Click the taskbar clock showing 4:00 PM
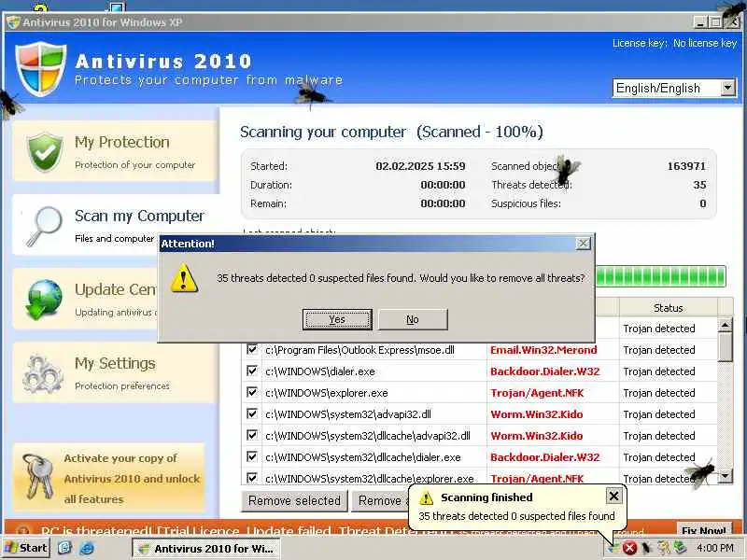 714,548
